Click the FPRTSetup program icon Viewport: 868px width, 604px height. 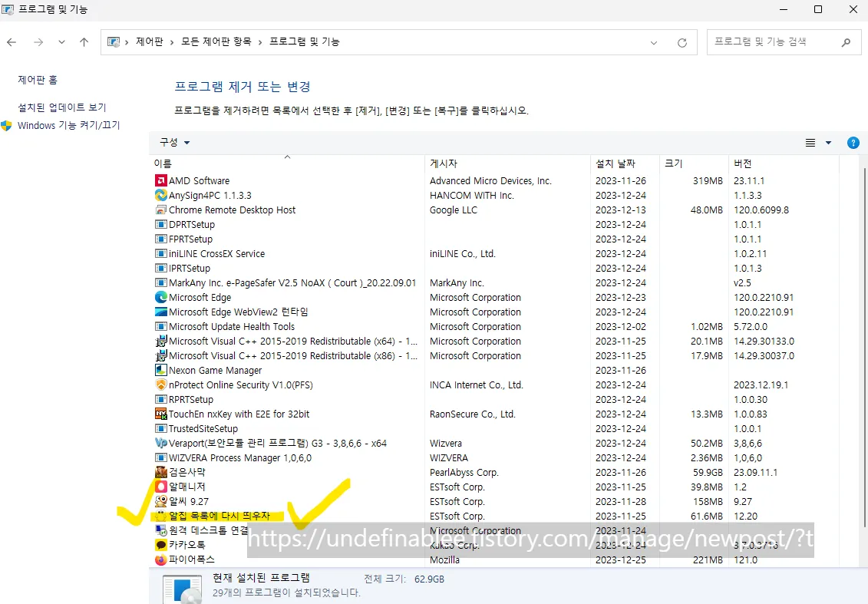160,239
